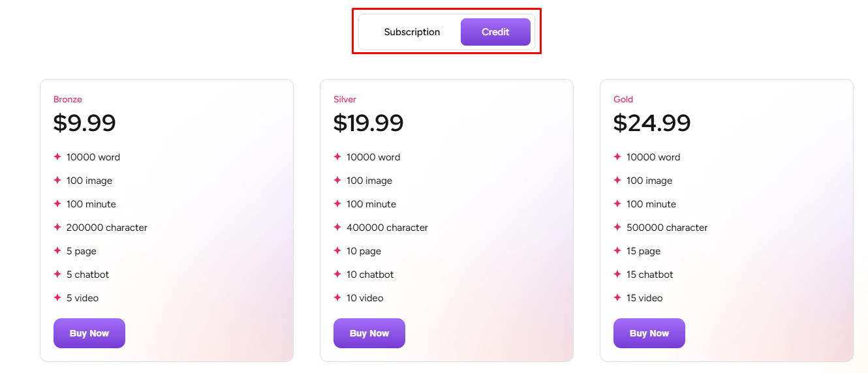
Task: Switch to the Subscription pricing tab
Action: (x=412, y=32)
